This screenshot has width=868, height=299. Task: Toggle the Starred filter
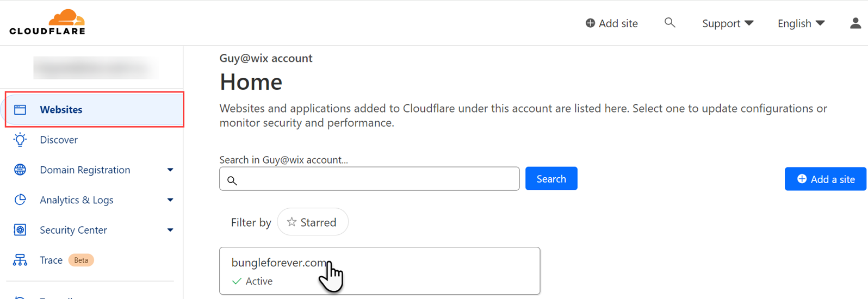pyautogui.click(x=312, y=222)
